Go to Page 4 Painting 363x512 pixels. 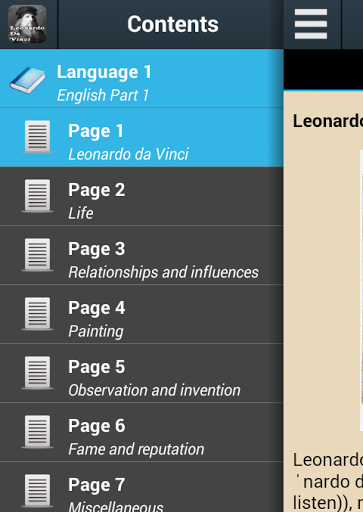[142, 314]
